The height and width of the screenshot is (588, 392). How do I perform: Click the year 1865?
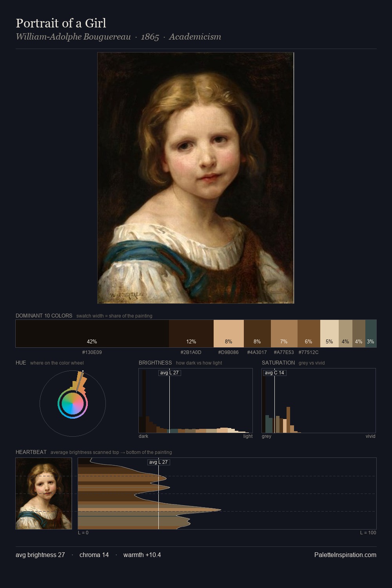coord(150,37)
